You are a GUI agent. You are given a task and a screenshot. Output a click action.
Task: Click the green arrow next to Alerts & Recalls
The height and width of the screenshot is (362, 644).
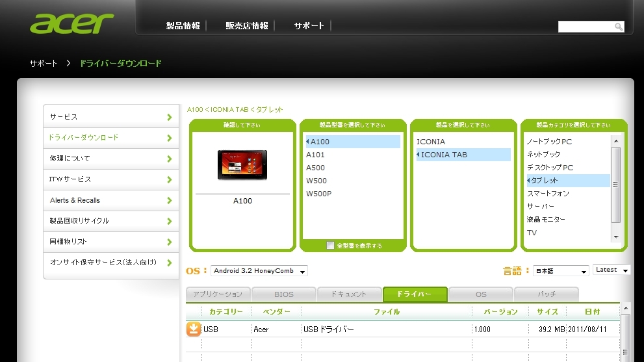click(x=169, y=201)
